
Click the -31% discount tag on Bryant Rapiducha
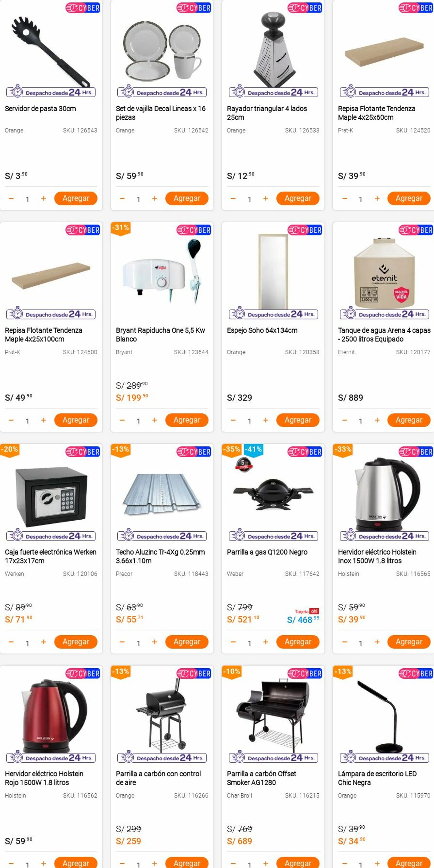click(120, 228)
